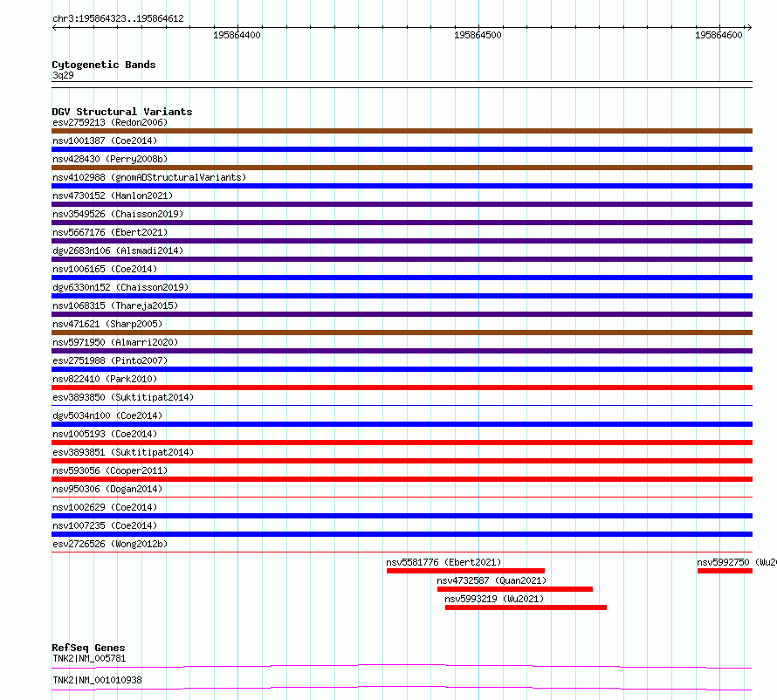Image resolution: width=777 pixels, height=700 pixels.
Task: Open nsv822410 (Park2010) variant label
Action: pos(105,379)
